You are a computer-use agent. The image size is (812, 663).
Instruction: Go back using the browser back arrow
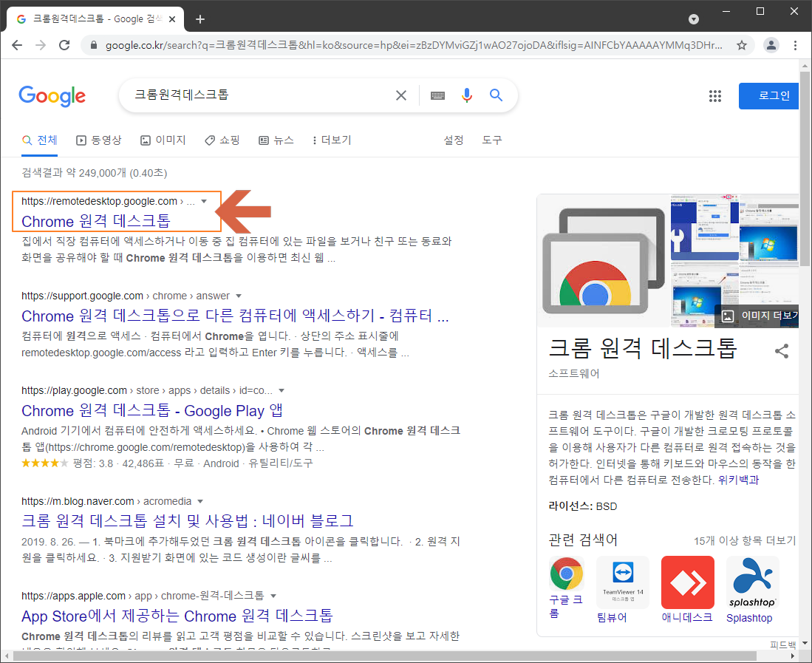[17, 45]
